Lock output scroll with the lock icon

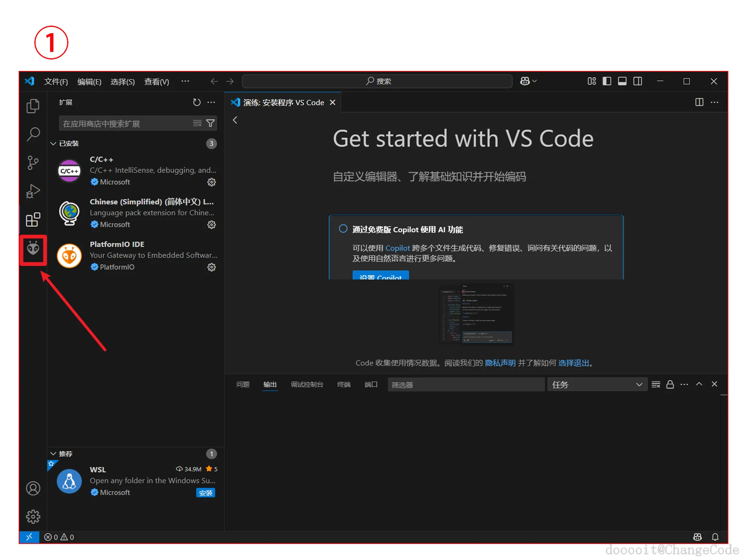[x=670, y=385]
